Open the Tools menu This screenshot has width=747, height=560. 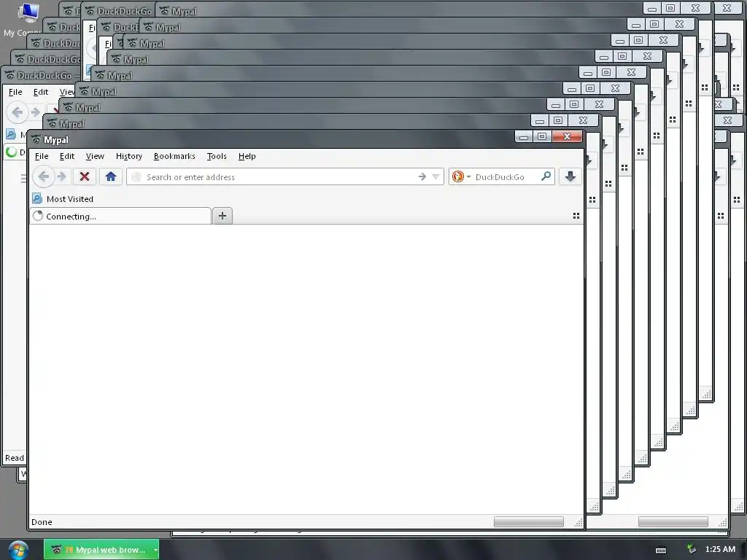pos(216,156)
